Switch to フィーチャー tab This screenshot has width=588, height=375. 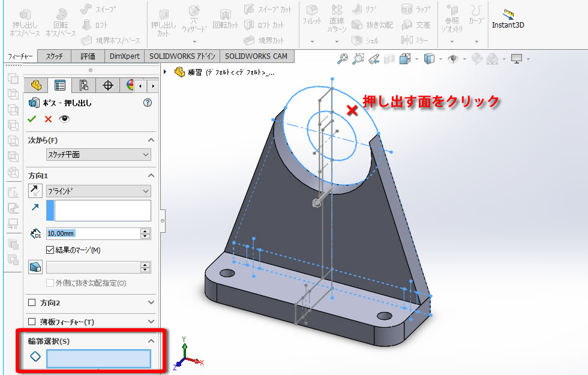click(20, 56)
